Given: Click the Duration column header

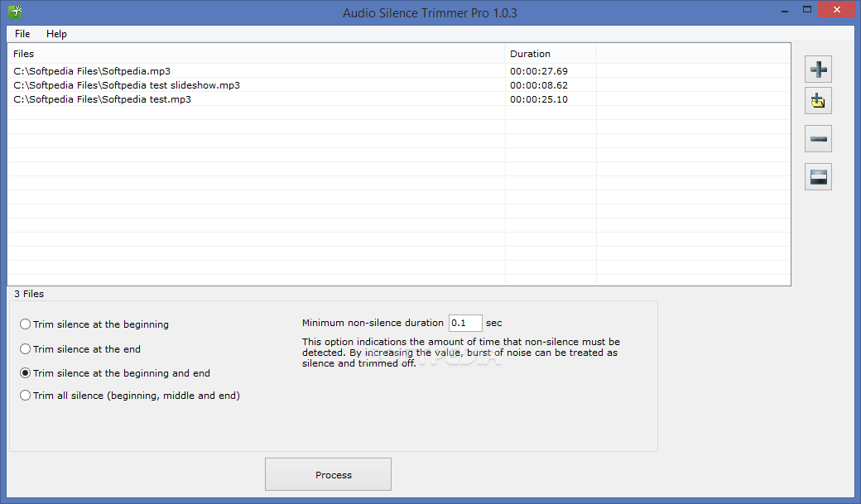Looking at the screenshot, I should click(551, 54).
